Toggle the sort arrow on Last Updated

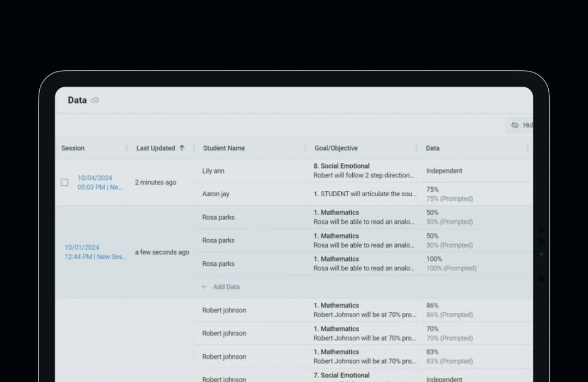(182, 148)
